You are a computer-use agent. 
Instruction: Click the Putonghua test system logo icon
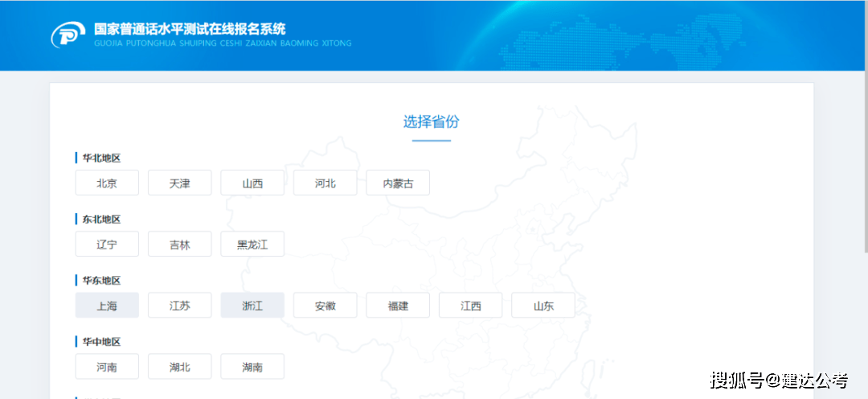pyautogui.click(x=68, y=35)
